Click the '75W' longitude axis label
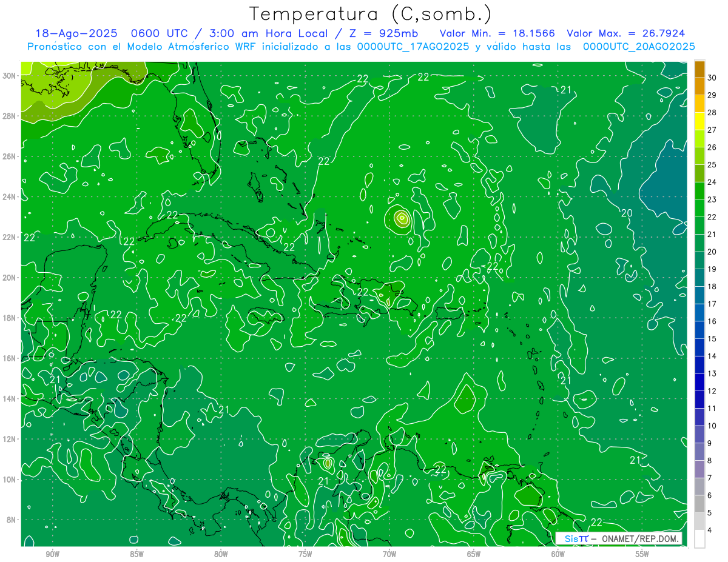The height and width of the screenshot is (562, 728). [305, 554]
